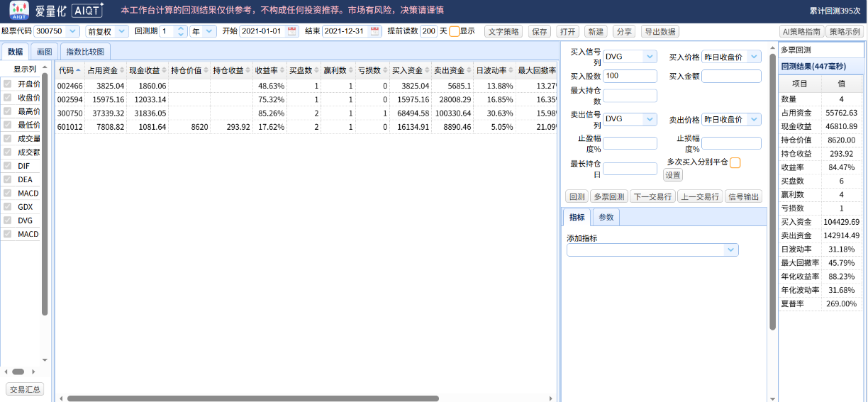Focus the 止盈幅度% input field
The height and width of the screenshot is (402, 868).
(x=630, y=143)
